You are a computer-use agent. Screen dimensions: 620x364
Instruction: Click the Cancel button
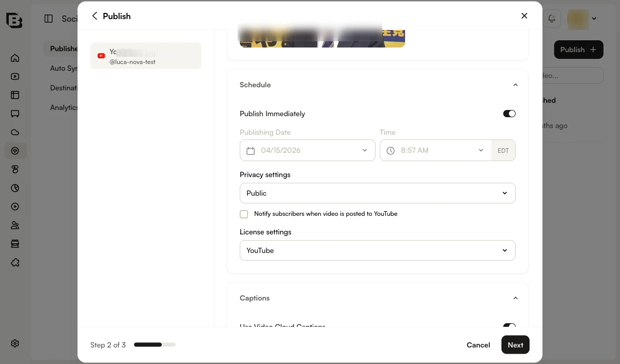point(478,345)
